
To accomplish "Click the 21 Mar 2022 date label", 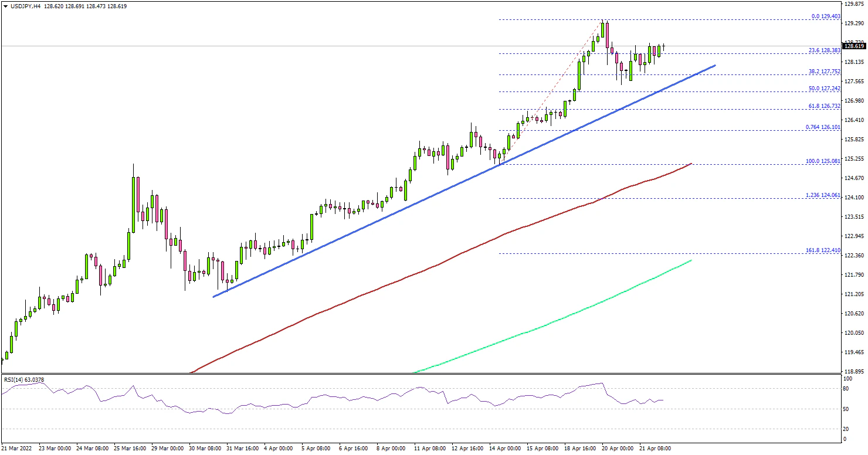I will click(x=17, y=449).
